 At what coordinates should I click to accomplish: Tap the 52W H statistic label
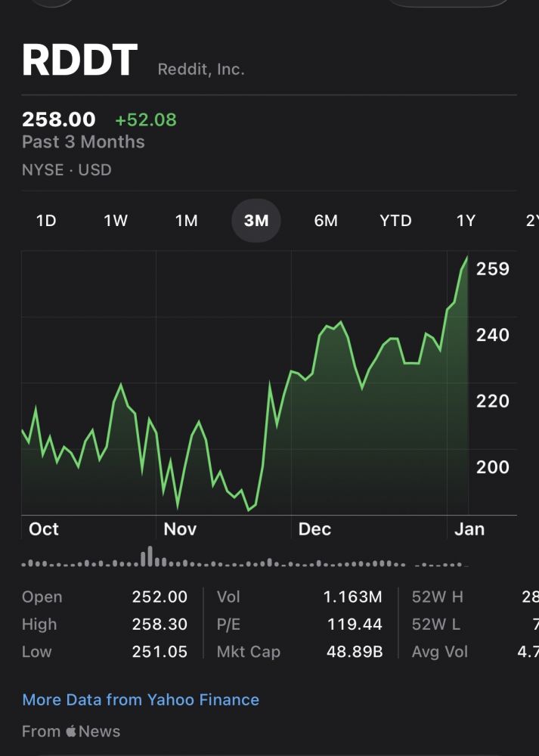[x=437, y=597]
